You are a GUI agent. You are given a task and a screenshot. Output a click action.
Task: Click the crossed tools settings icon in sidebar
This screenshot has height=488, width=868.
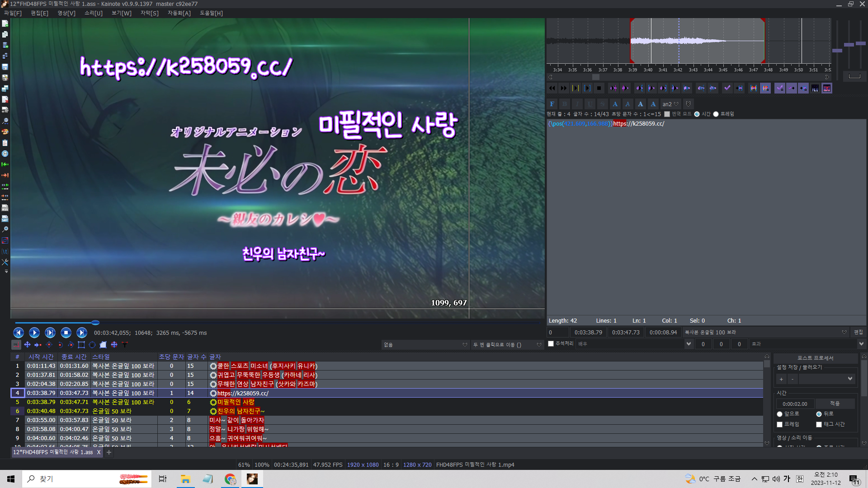(x=5, y=262)
